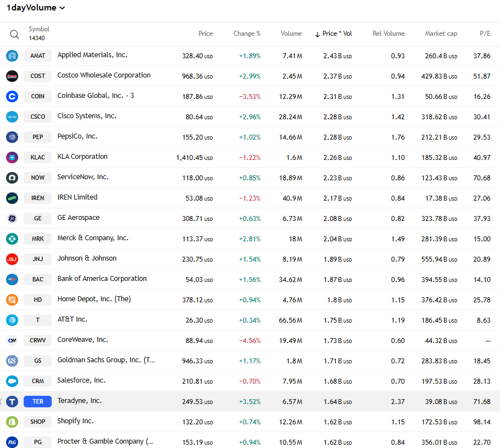Open the CRM ticker symbol
The width and height of the screenshot is (500, 448).
[x=37, y=381]
